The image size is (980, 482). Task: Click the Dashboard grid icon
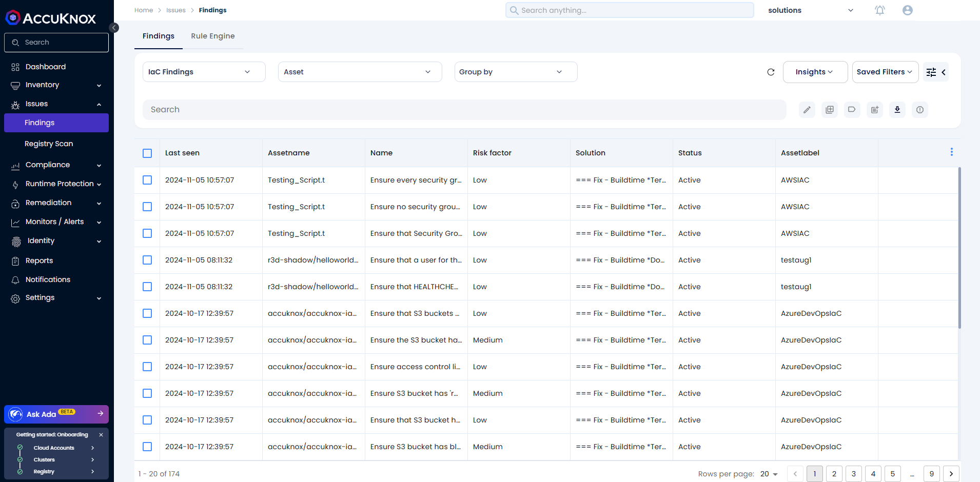[15, 67]
